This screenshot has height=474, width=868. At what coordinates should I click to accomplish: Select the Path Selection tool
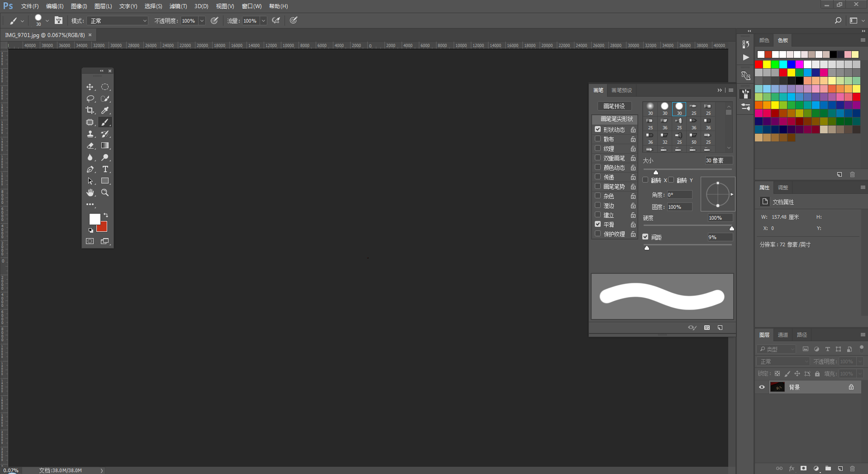[90, 181]
